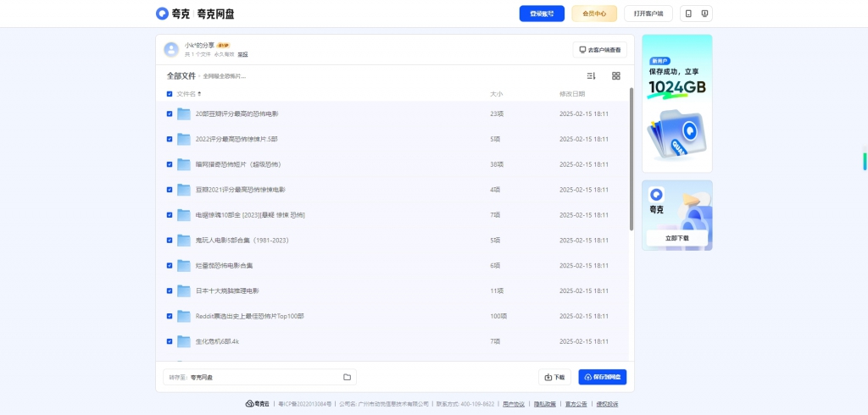The height and width of the screenshot is (415, 868).
Task: Switch to grid view icon
Action: point(616,76)
